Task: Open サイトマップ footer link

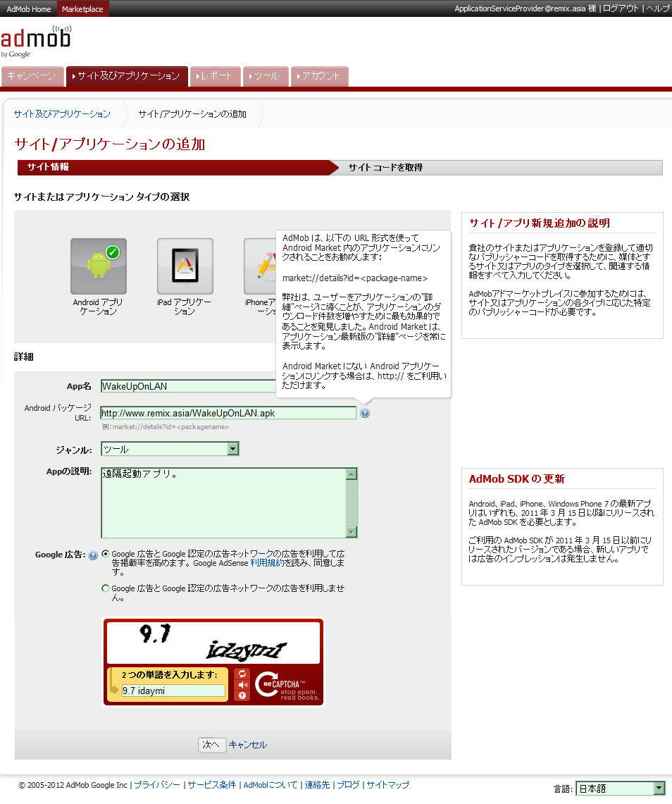Action: click(x=388, y=785)
